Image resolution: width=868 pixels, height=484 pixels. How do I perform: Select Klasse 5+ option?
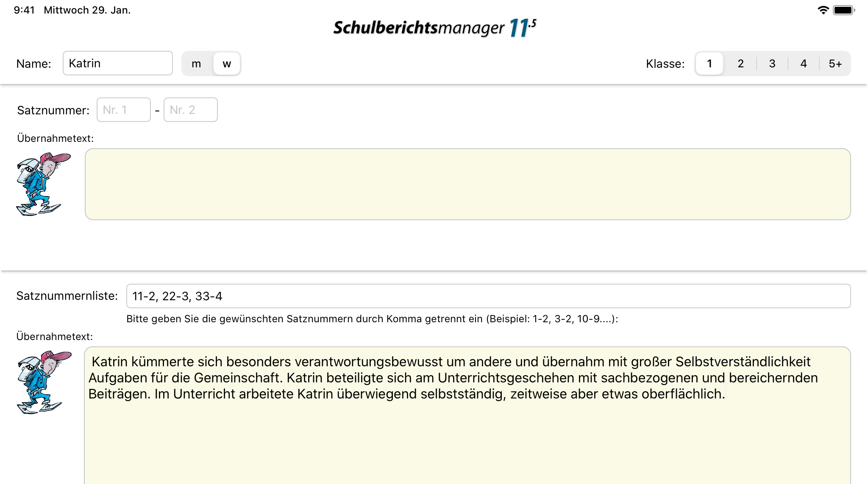click(x=835, y=64)
